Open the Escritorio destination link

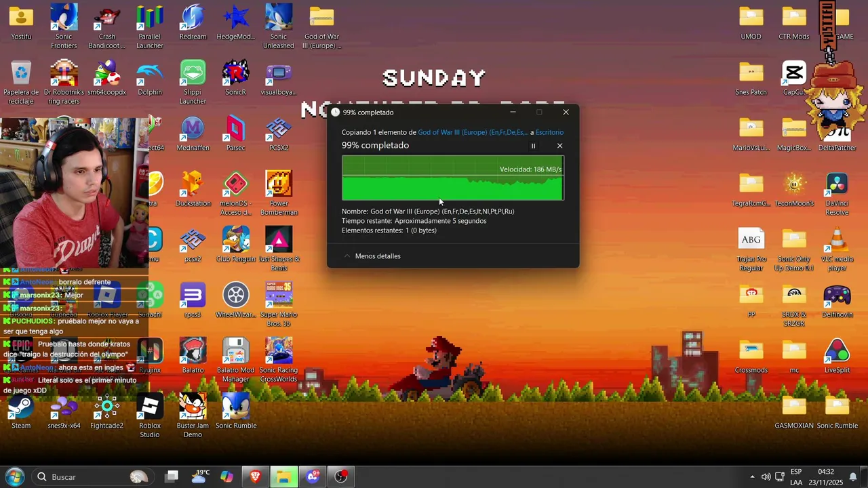point(549,132)
